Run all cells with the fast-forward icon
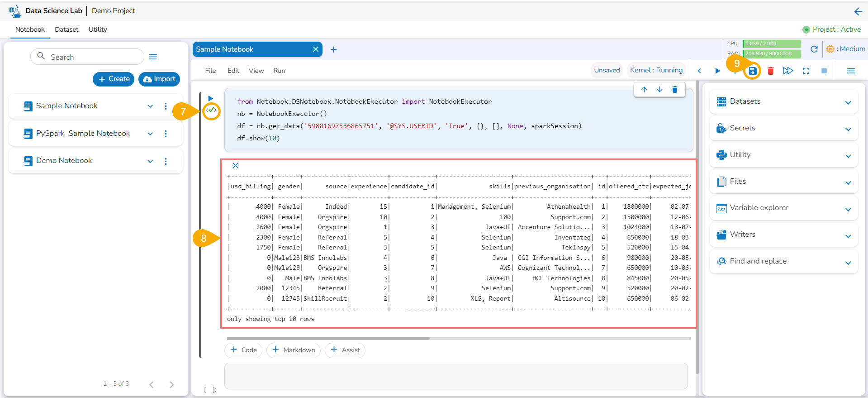868x398 pixels. click(788, 71)
